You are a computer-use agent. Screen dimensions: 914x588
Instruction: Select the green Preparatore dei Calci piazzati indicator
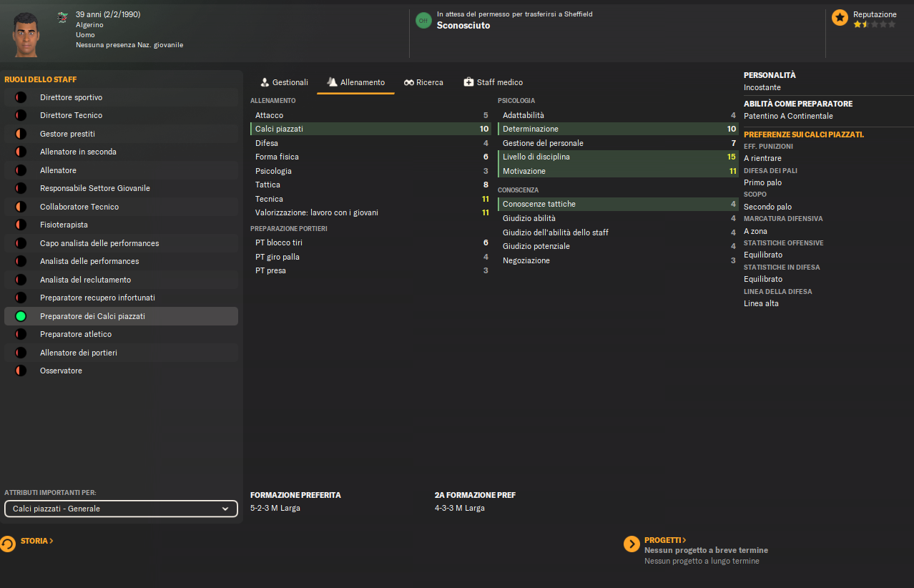click(21, 316)
